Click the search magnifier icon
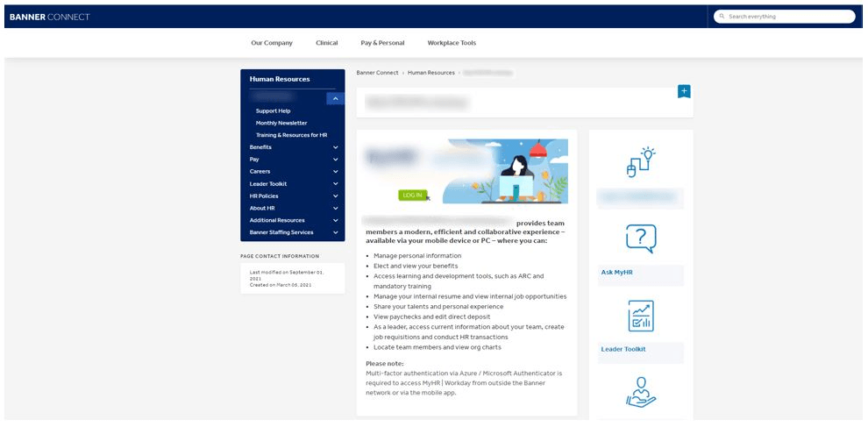This screenshot has height=427, width=868. click(x=722, y=17)
